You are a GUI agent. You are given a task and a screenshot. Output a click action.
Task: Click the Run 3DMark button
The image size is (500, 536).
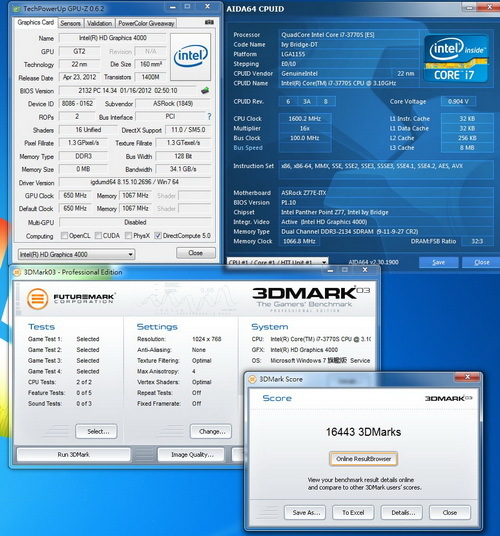(x=73, y=455)
